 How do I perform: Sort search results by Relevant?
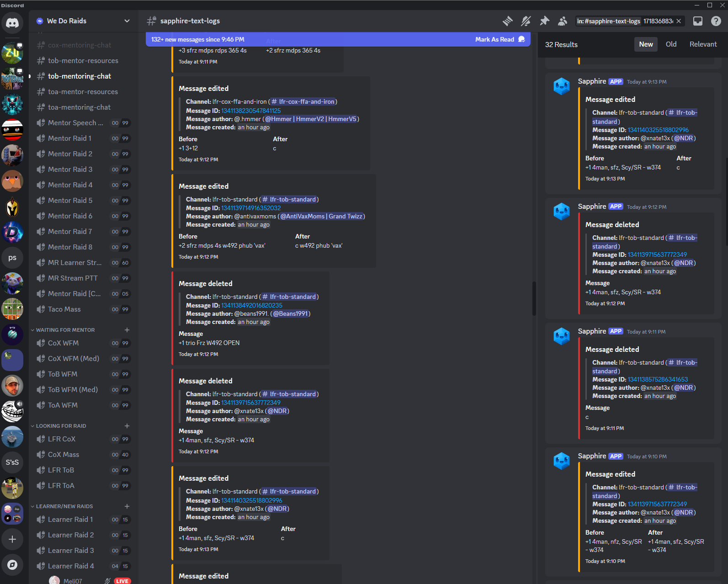click(x=703, y=44)
